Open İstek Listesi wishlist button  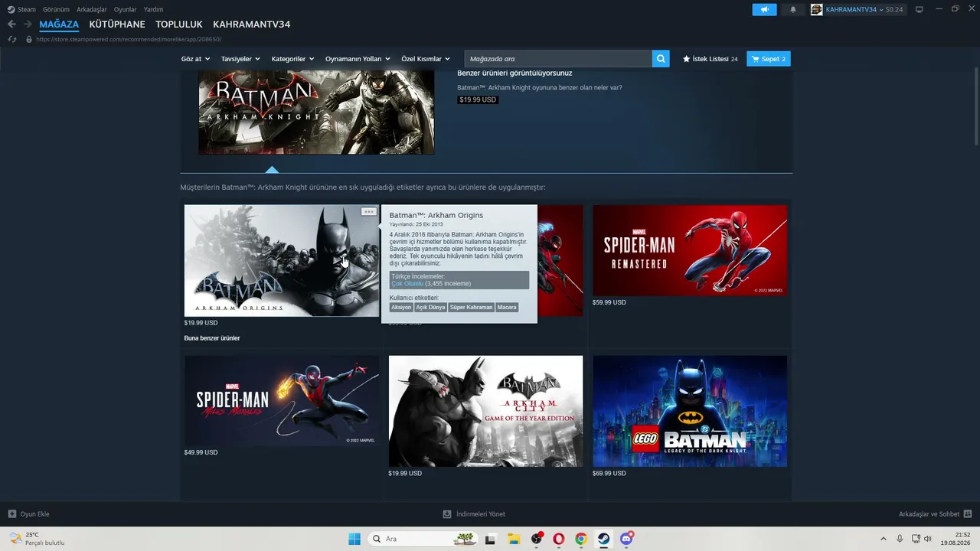pos(710,59)
